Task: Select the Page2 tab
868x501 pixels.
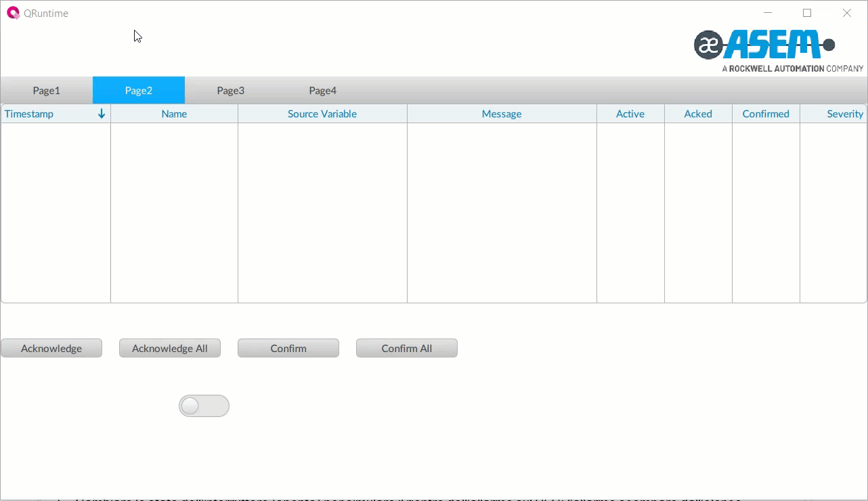Action: [139, 91]
